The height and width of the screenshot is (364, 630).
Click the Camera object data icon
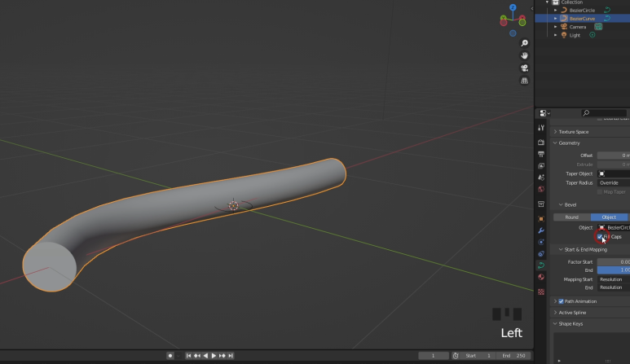[x=598, y=27]
